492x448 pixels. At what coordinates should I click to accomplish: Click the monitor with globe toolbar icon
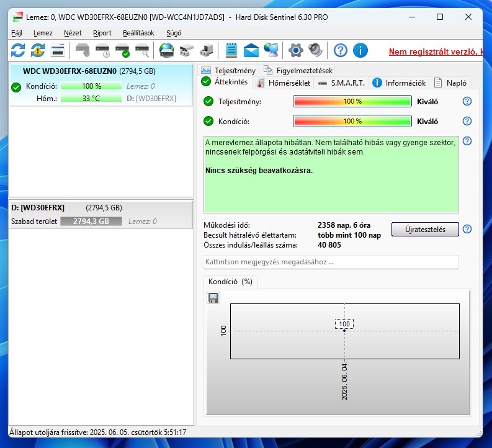click(x=271, y=50)
